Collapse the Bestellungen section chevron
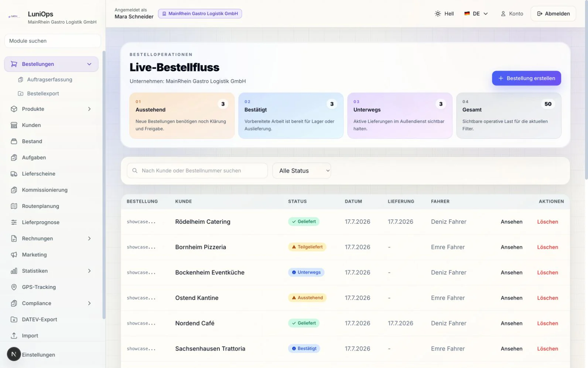 [89, 64]
